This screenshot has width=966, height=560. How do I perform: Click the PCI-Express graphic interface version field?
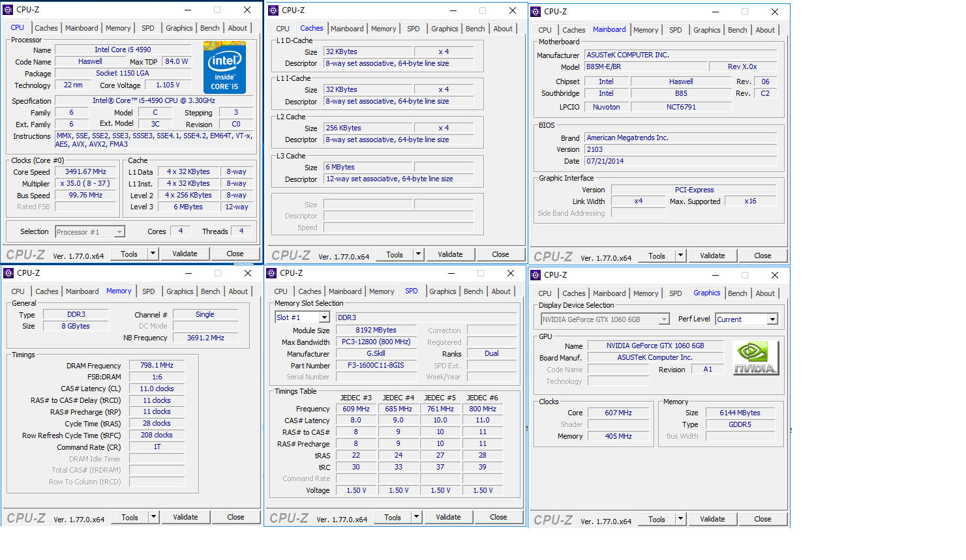(694, 190)
